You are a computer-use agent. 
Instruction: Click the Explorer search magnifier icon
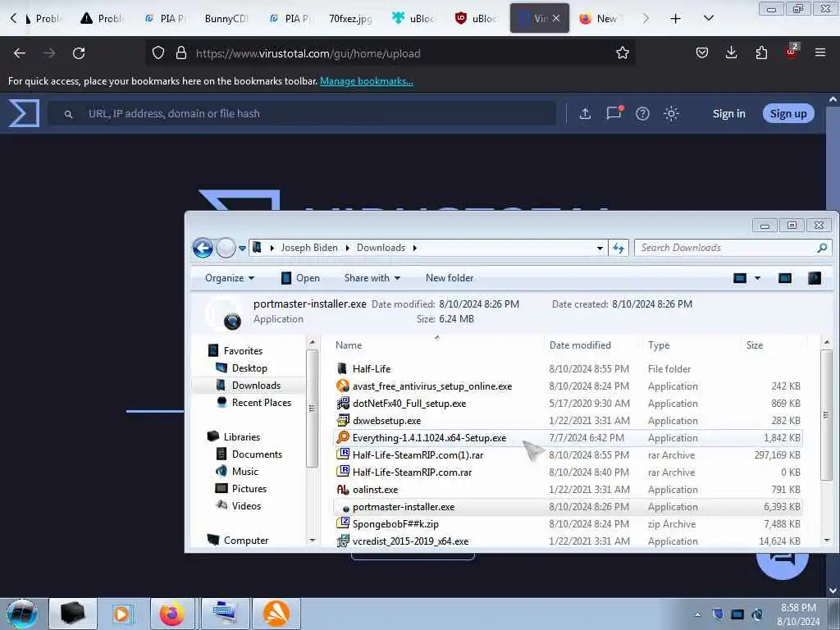(x=822, y=248)
